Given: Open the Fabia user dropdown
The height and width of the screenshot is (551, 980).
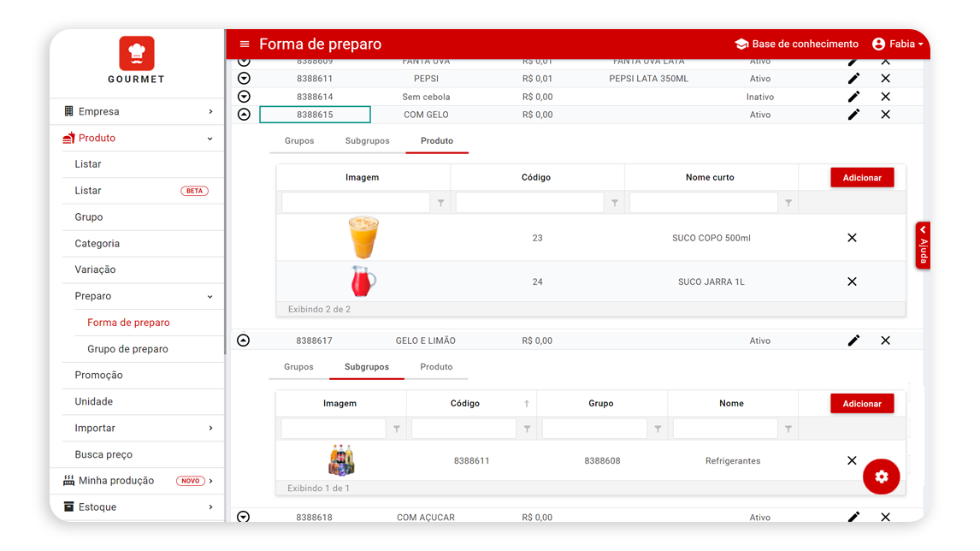Looking at the screenshot, I should click(x=898, y=44).
